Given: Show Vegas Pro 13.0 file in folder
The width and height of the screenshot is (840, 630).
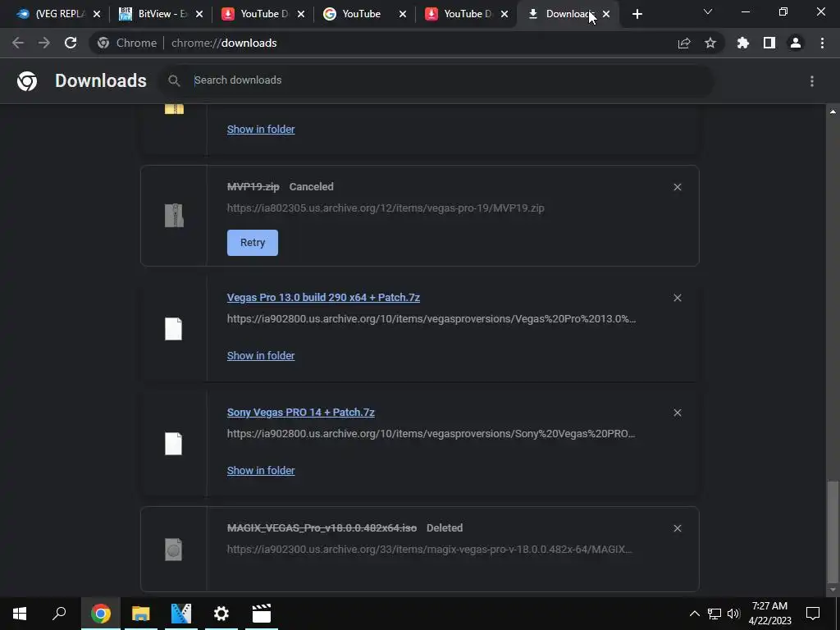Looking at the screenshot, I should (261, 356).
